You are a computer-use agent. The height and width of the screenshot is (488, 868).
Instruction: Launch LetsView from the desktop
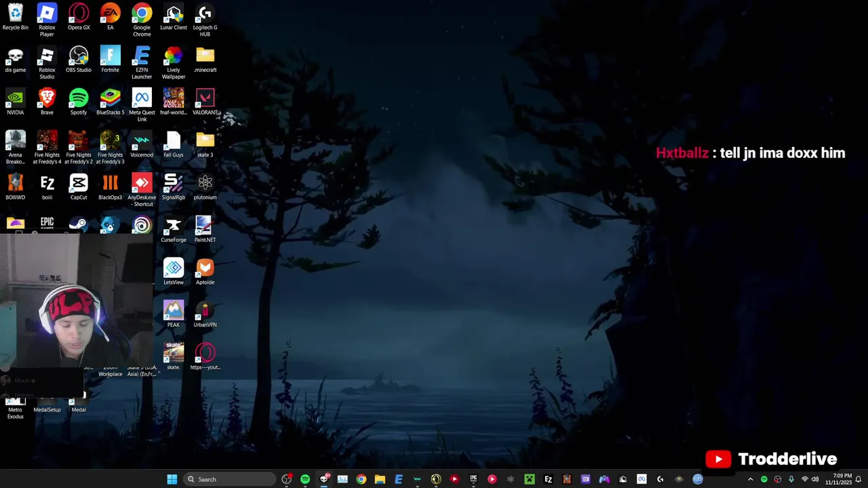pyautogui.click(x=174, y=272)
